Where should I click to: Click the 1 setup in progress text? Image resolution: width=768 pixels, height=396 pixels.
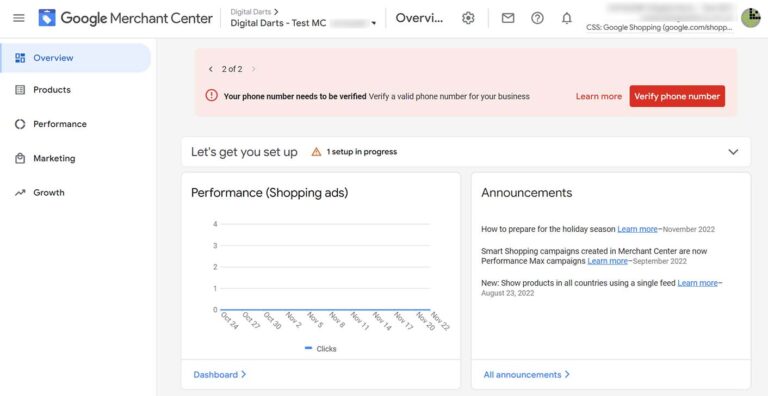361,152
